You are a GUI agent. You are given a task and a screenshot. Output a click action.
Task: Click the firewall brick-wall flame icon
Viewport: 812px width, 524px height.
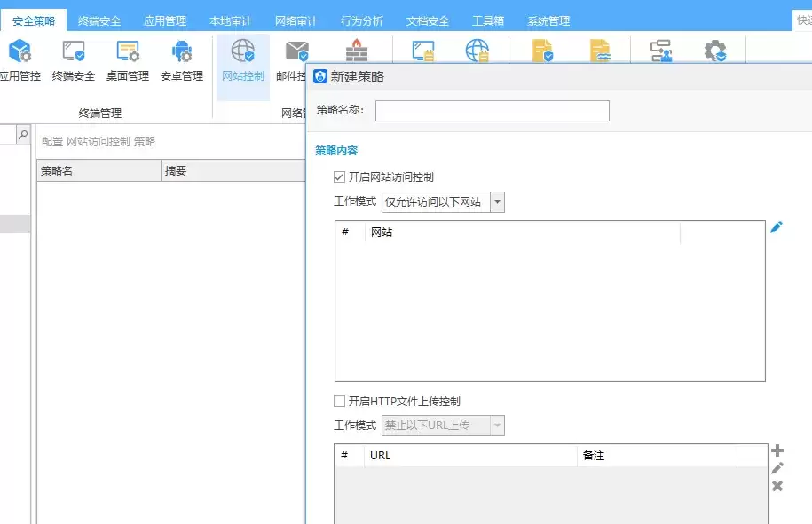357,51
